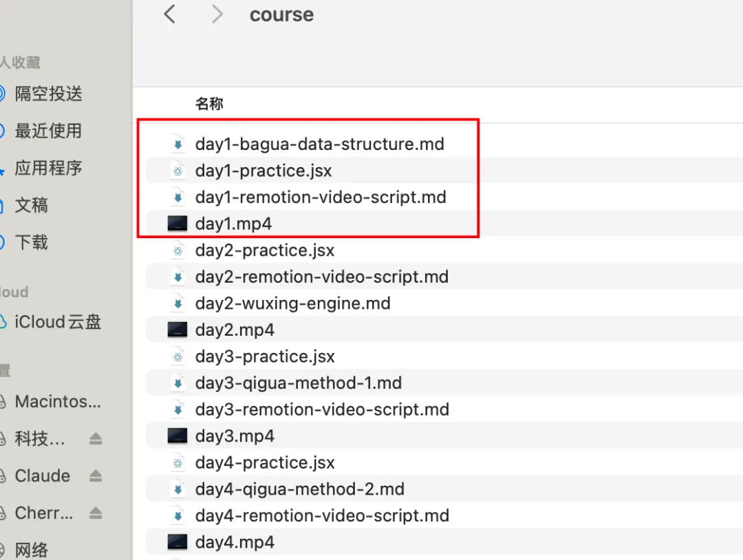The height and width of the screenshot is (560, 743).
Task: Select day2-wuxing-engine.md file
Action: pos(292,303)
